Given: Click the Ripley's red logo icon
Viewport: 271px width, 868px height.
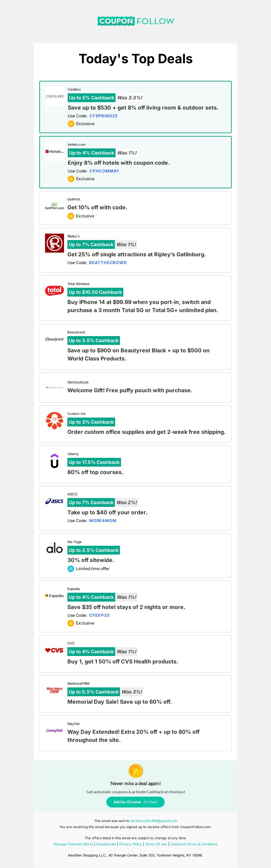Looking at the screenshot, I should pos(55,243).
